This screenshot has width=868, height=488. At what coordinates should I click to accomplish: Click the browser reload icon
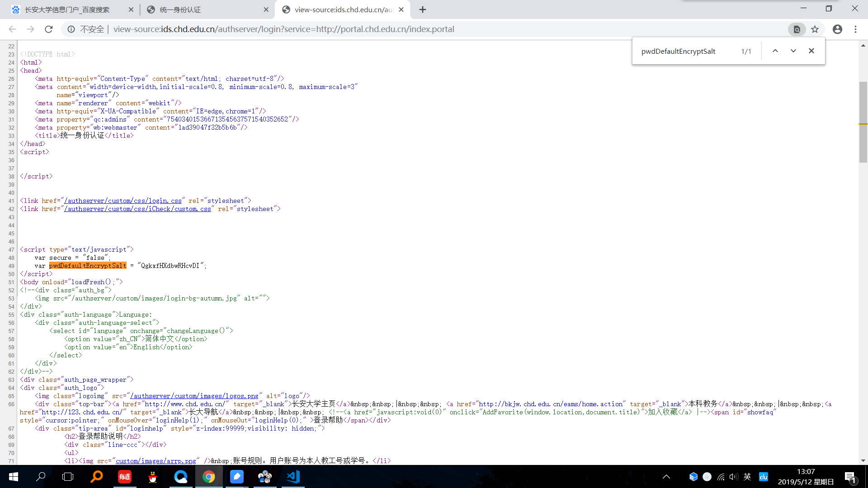tap(49, 29)
